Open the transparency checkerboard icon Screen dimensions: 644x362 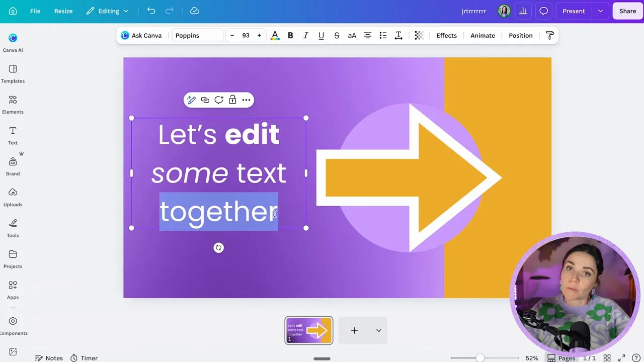pyautogui.click(x=419, y=35)
